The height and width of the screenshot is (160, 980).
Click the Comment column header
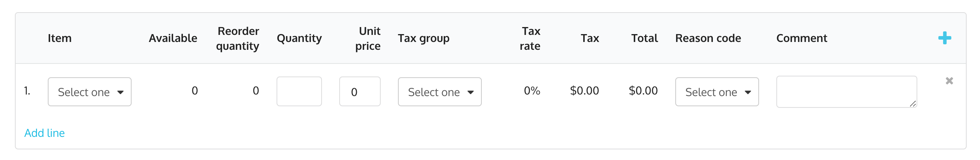click(x=801, y=38)
